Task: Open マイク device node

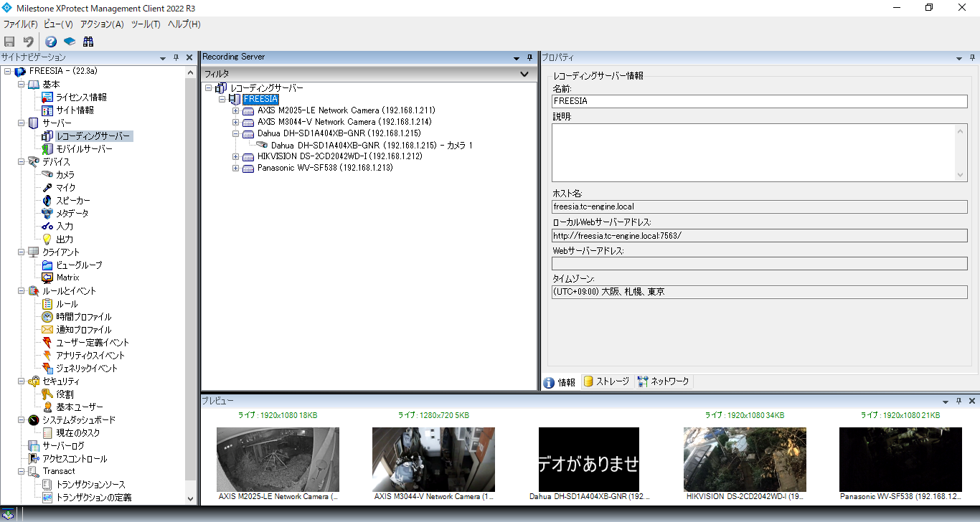Action: pyautogui.click(x=65, y=188)
